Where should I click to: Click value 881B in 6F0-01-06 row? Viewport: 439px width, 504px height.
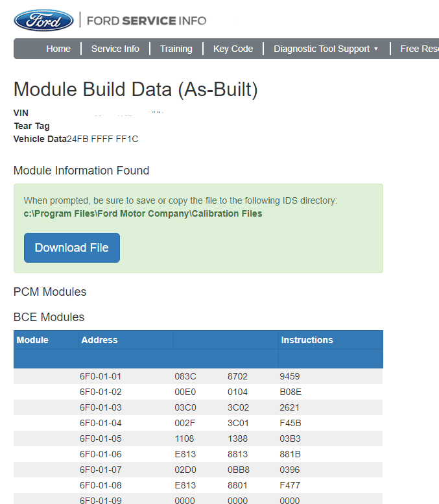tap(291, 455)
